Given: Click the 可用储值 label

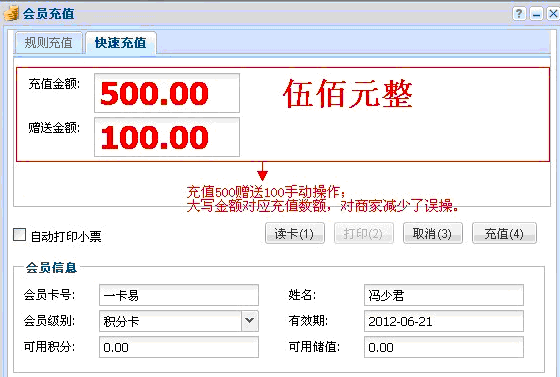Looking at the screenshot, I should click(314, 347).
